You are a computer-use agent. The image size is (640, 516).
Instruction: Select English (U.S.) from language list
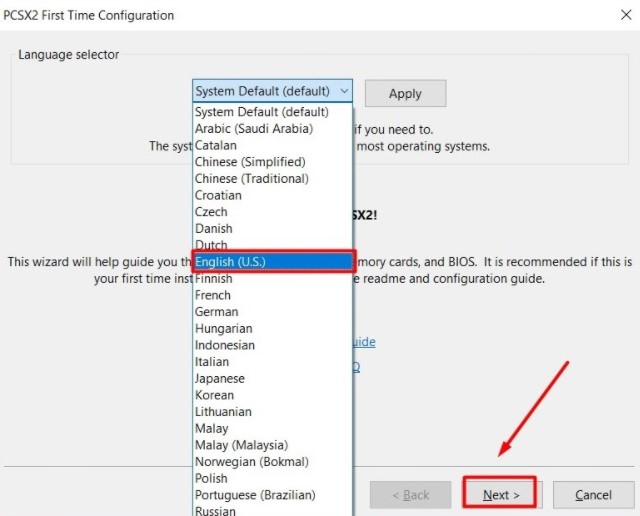[272, 262]
